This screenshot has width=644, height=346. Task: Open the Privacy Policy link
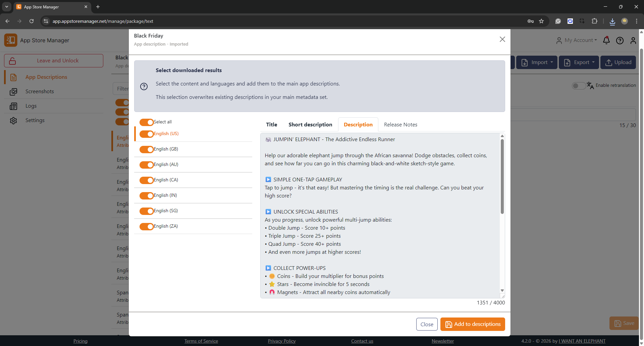point(281,341)
